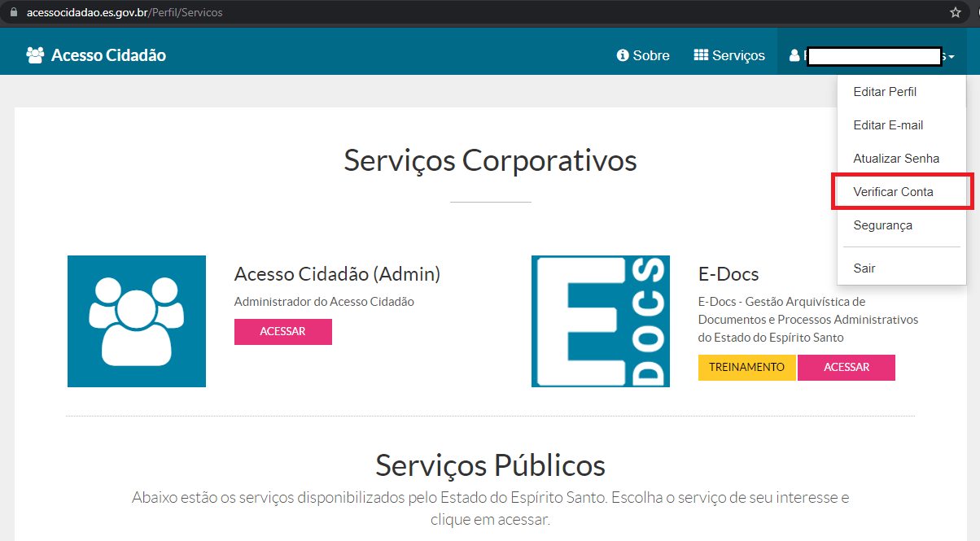Open the Acesso Cidadão home brand link
Viewport: 980px width, 541px height.
(x=96, y=55)
